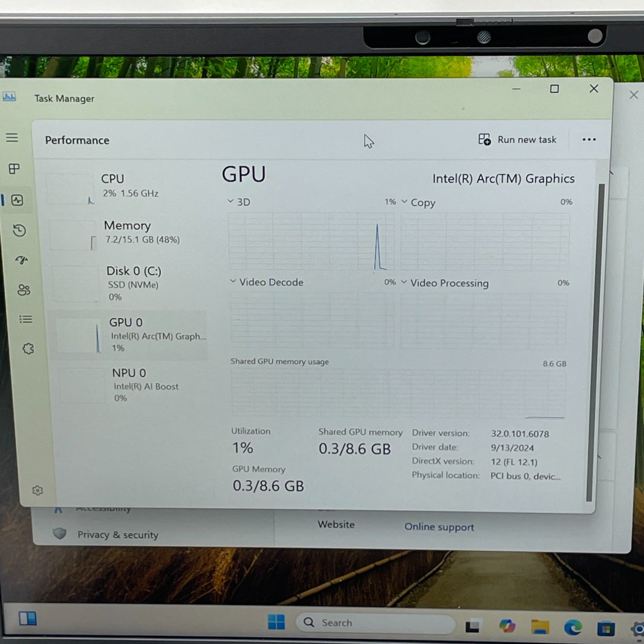The width and height of the screenshot is (644, 644).
Task: Click the GPU Utilization 1% value
Action: [x=243, y=448]
